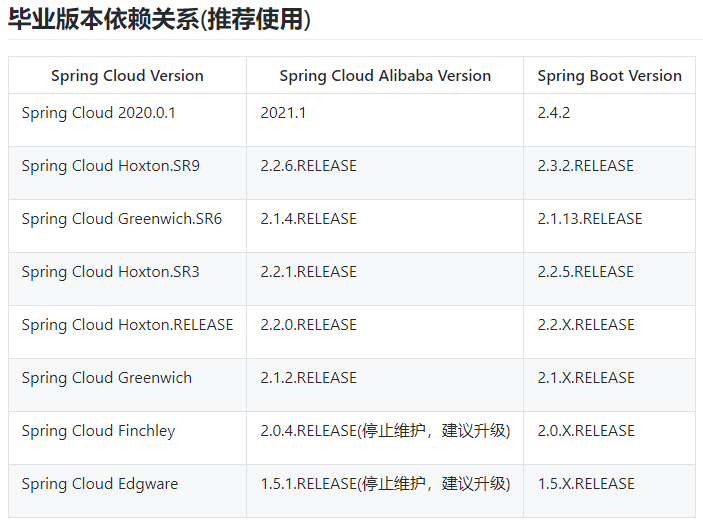Select cell 2.1.X.RELEASE
This screenshot has width=703, height=528.
pyautogui.click(x=609, y=385)
